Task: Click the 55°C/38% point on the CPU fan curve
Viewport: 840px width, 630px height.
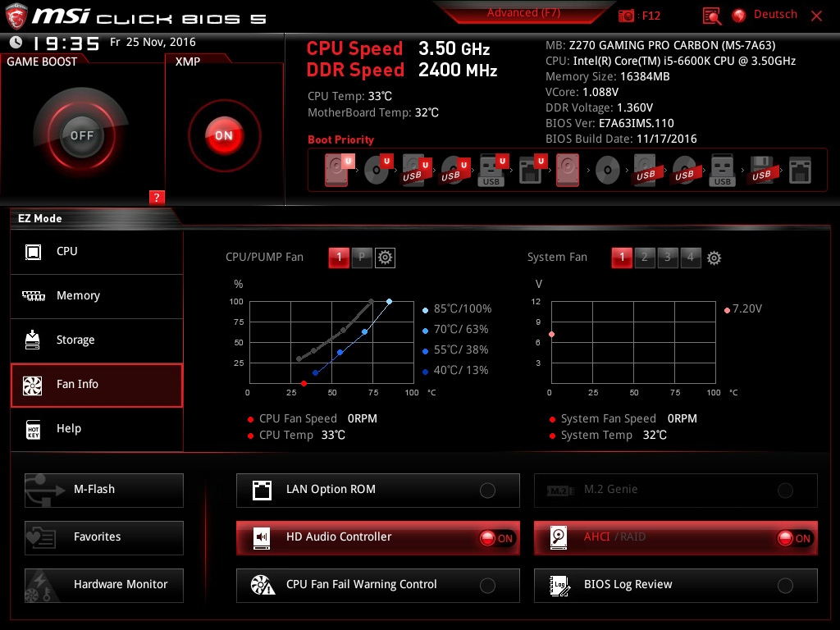Action: pyautogui.click(x=340, y=353)
